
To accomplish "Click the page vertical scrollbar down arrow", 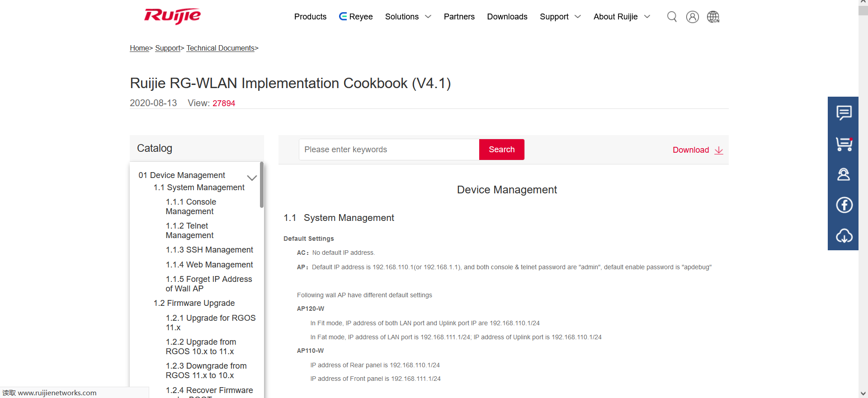I will 863,393.
